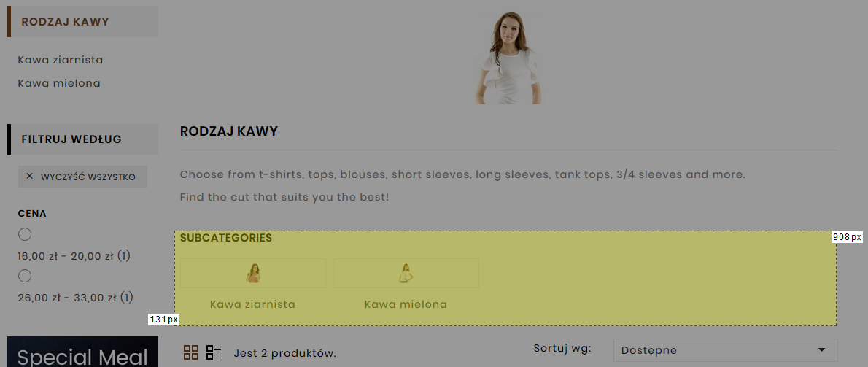The width and height of the screenshot is (868, 367).
Task: Open the Special Meal banner
Action: [x=82, y=353]
